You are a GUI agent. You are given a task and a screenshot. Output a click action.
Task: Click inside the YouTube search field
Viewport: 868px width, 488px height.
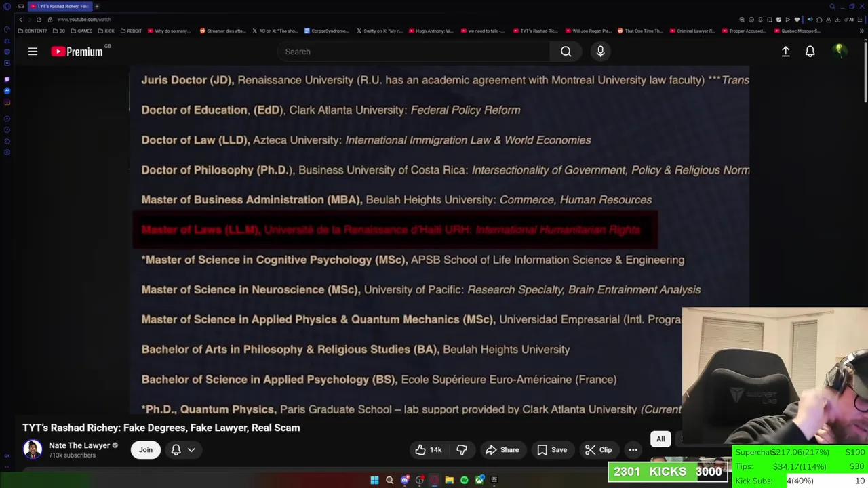coord(414,52)
